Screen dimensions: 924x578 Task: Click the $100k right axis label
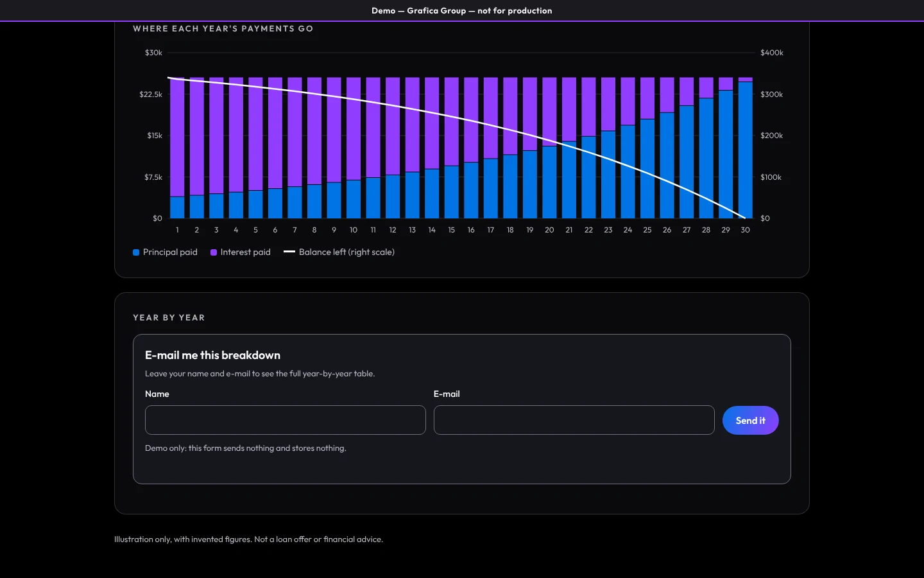click(771, 177)
